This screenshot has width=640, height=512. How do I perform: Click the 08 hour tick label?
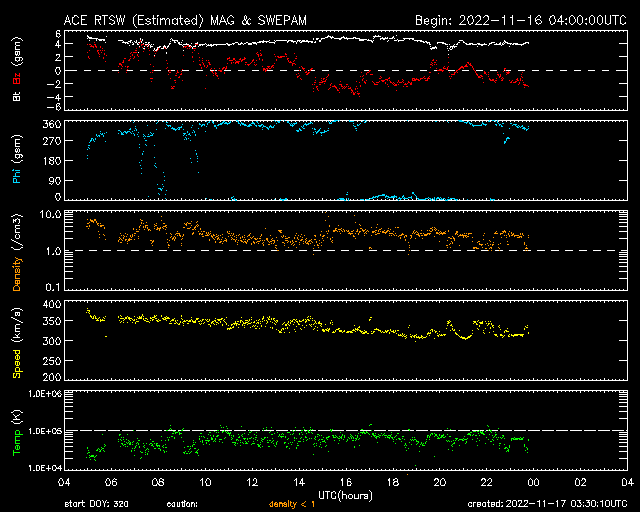click(x=158, y=483)
